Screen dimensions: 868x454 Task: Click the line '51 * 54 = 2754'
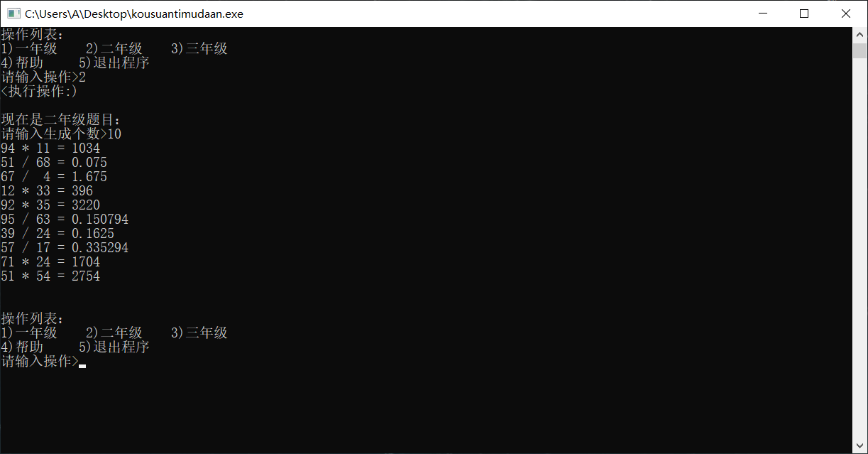tap(50, 276)
